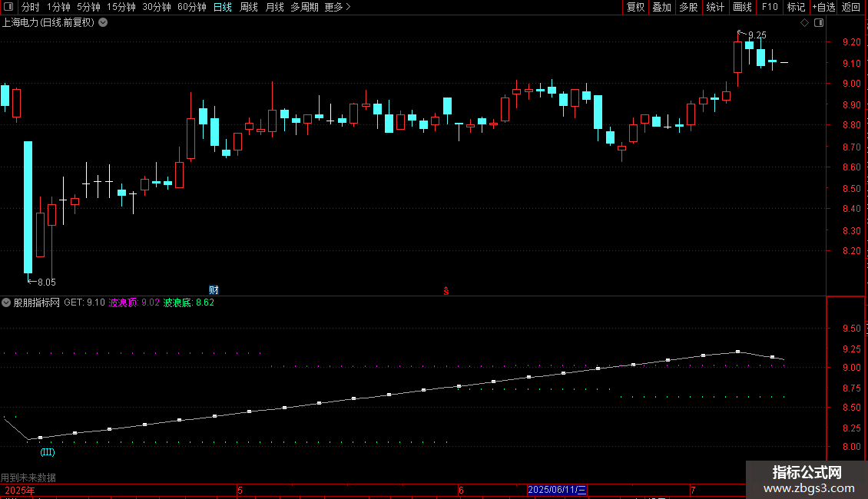Open the 复权 adjustment menu
Viewport: 868px width, 499px height.
tap(635, 7)
